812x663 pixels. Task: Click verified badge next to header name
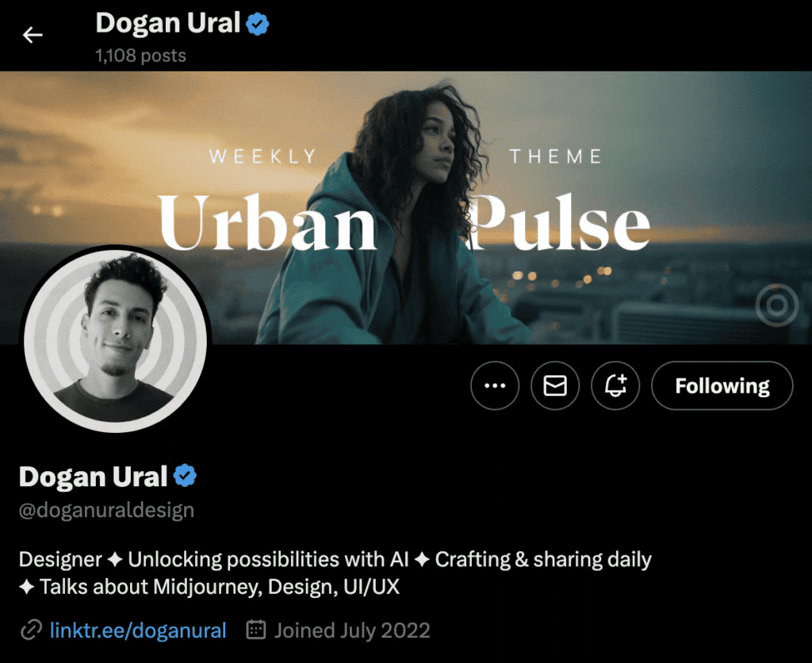pyautogui.click(x=258, y=24)
